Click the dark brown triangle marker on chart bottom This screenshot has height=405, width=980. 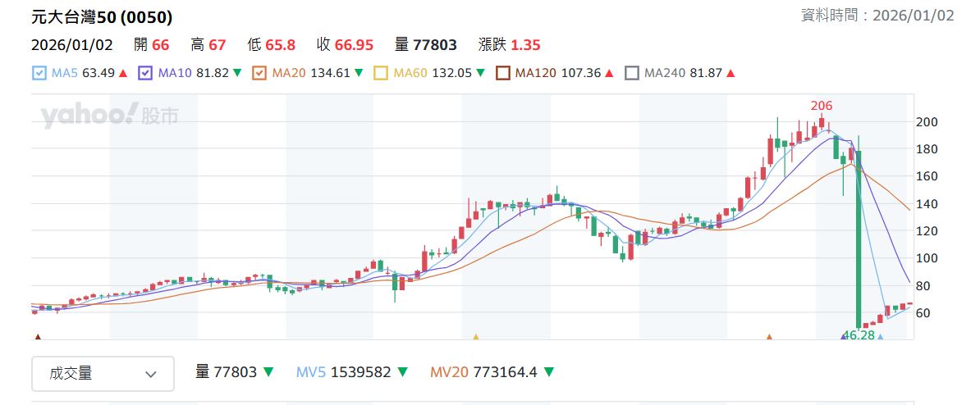pyautogui.click(x=38, y=337)
